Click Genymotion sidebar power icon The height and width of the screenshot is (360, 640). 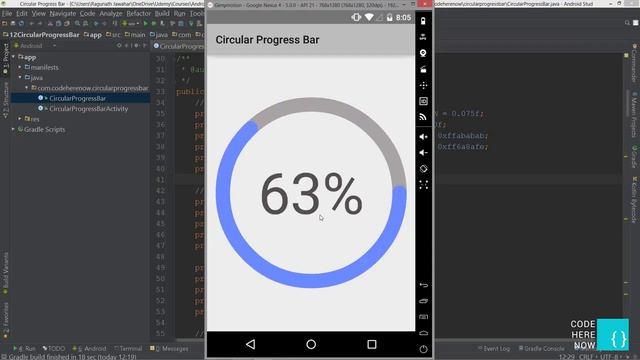point(423,349)
